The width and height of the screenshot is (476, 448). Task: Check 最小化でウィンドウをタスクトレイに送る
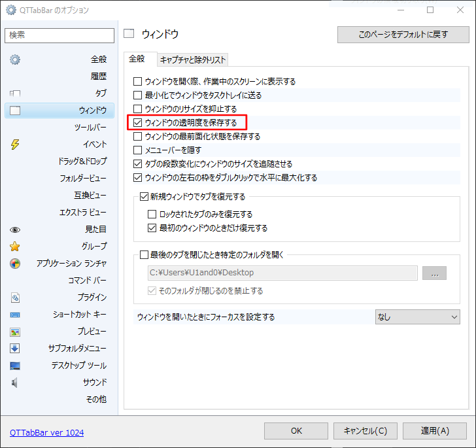point(137,95)
